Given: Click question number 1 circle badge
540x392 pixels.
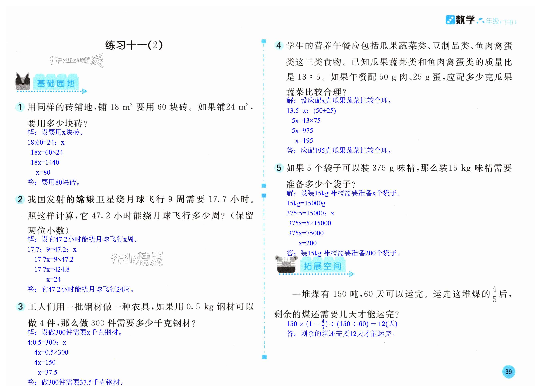Looking at the screenshot, I should coord(20,107).
